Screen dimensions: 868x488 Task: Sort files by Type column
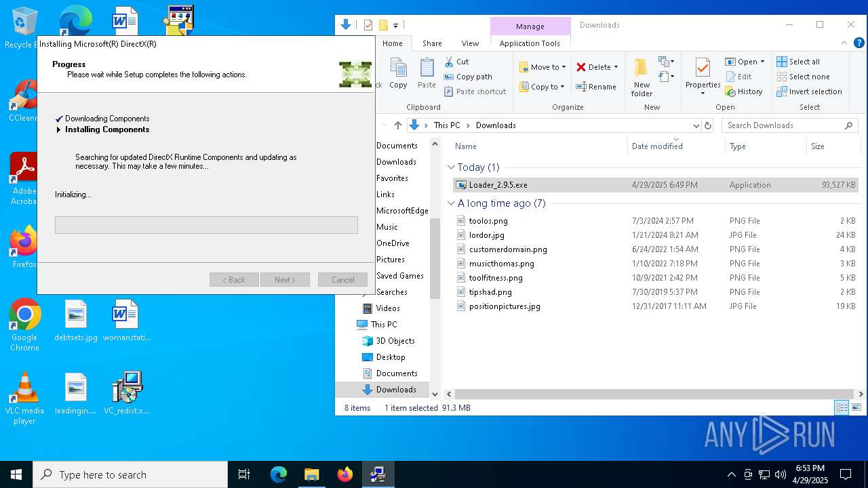pos(738,146)
